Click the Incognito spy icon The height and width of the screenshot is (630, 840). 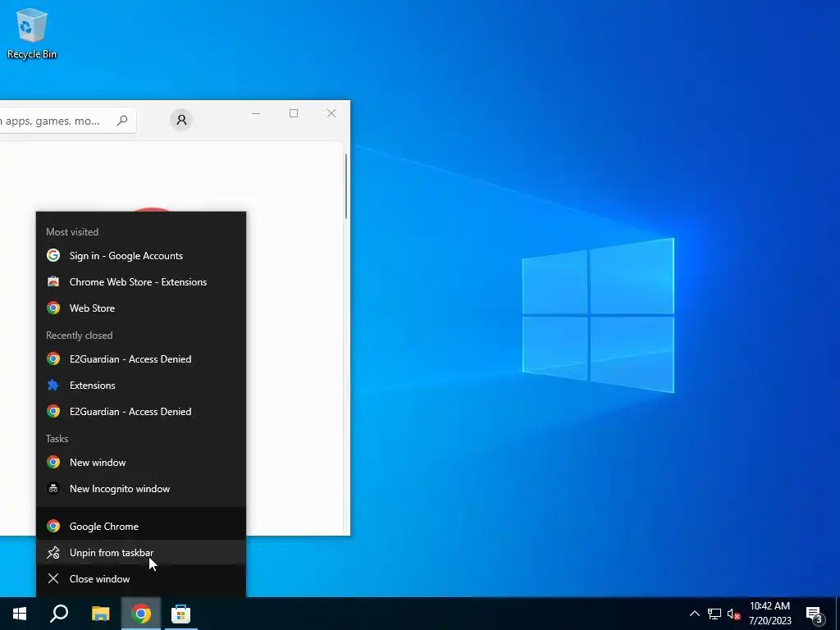53,489
